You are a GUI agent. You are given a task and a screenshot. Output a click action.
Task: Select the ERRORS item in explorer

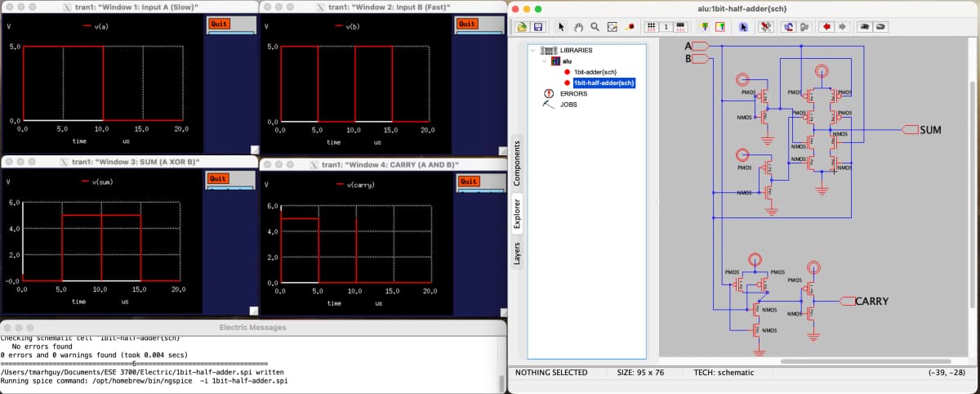point(573,94)
